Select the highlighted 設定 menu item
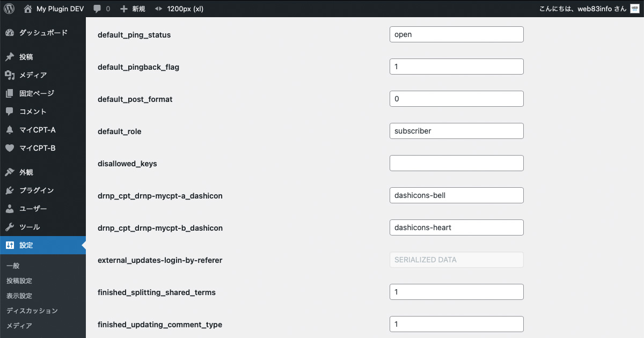Screen dimensions: 644x338 (x=43, y=245)
